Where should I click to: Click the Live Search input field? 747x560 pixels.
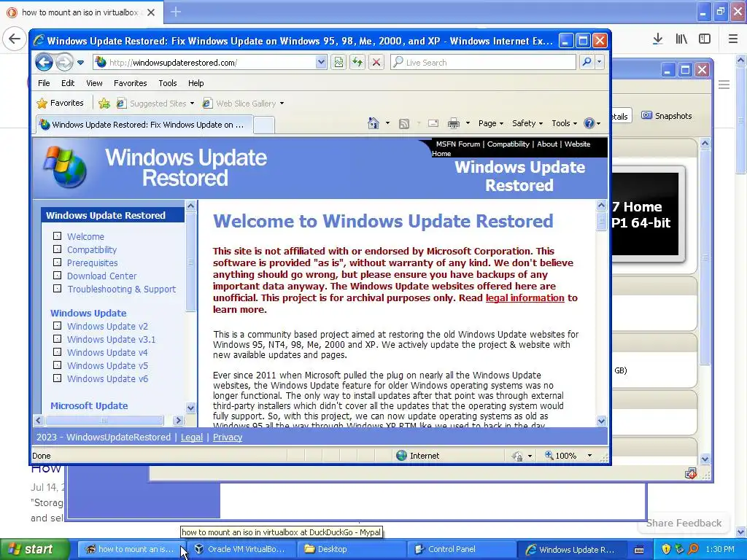coord(483,62)
